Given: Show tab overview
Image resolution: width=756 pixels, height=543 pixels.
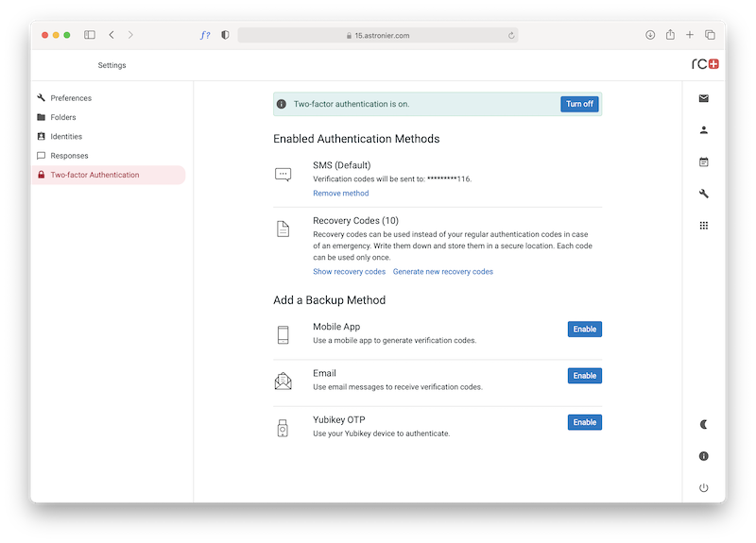Looking at the screenshot, I should click(710, 35).
